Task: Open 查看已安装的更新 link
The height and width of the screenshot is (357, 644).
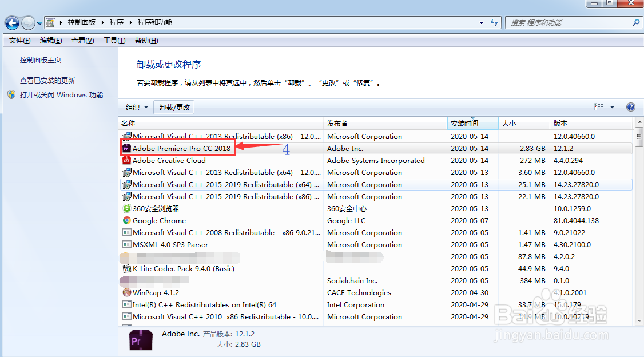Action: 47,81
